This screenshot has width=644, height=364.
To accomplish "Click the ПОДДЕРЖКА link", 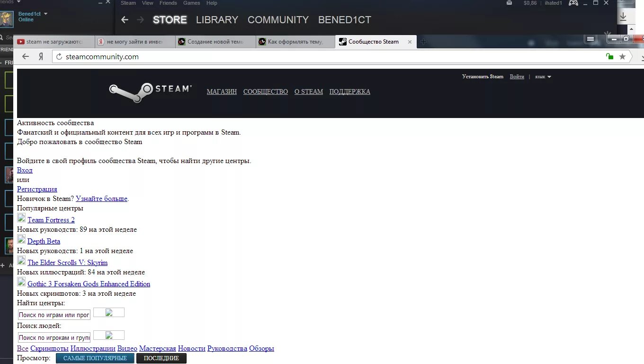I will (x=350, y=92).
